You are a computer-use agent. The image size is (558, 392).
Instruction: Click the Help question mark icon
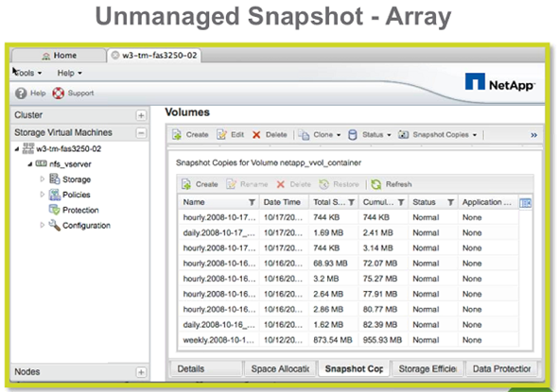(x=21, y=94)
